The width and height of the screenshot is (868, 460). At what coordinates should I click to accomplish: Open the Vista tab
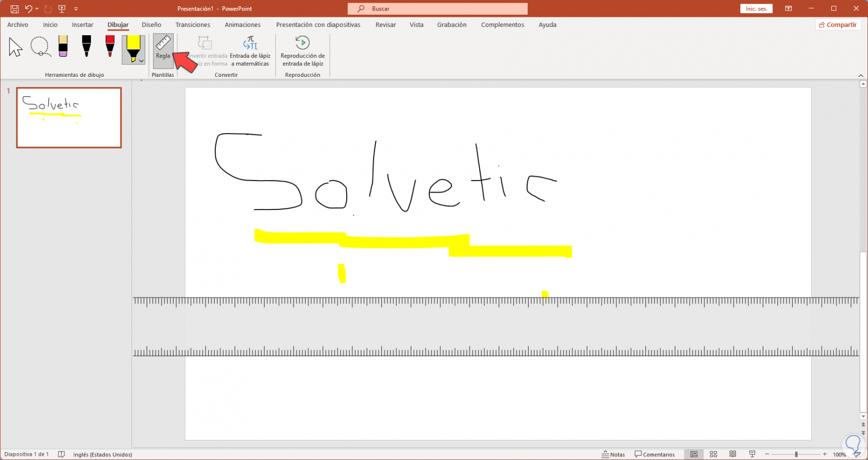point(417,25)
